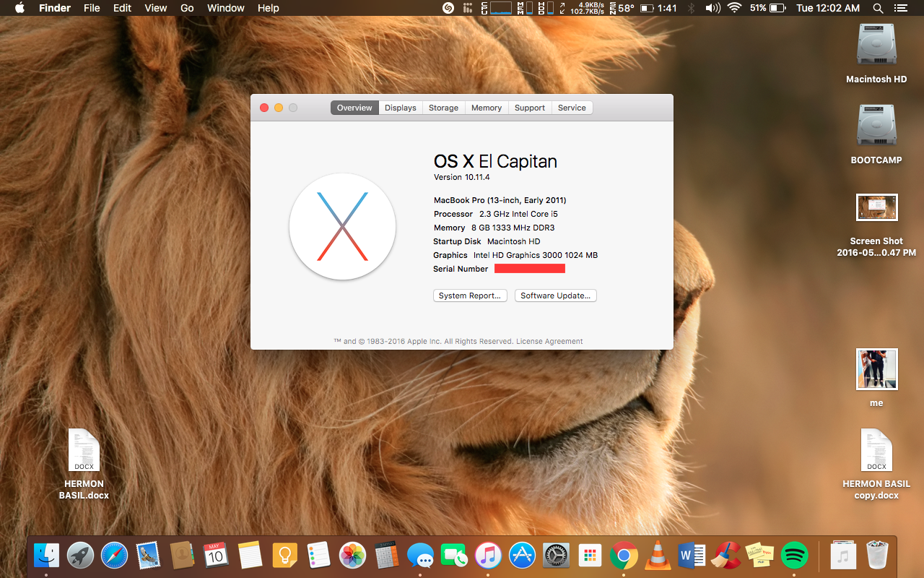
Task: Open Microsoft Word in the dock
Action: pos(692,555)
